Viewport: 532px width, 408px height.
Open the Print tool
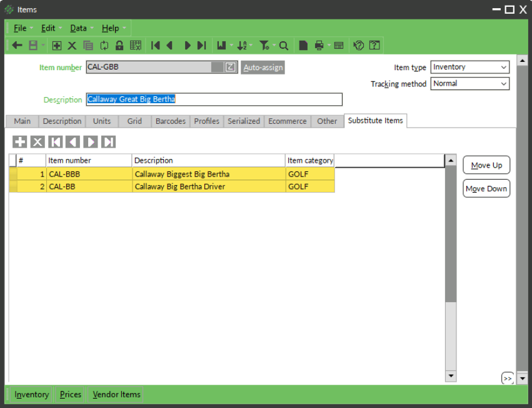pos(318,45)
